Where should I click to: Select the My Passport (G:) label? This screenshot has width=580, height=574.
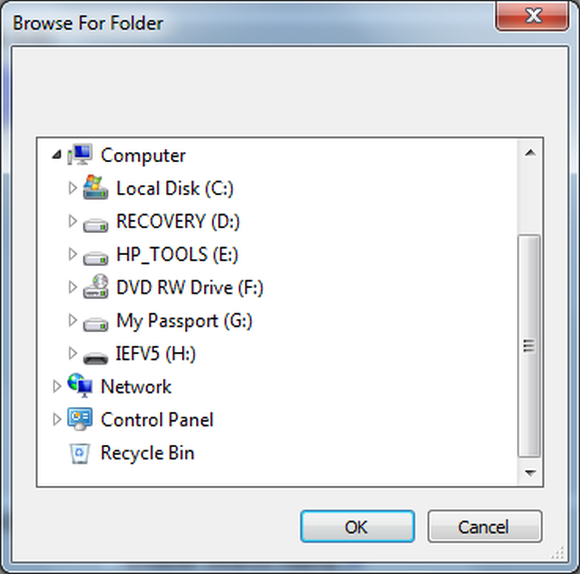tap(184, 321)
